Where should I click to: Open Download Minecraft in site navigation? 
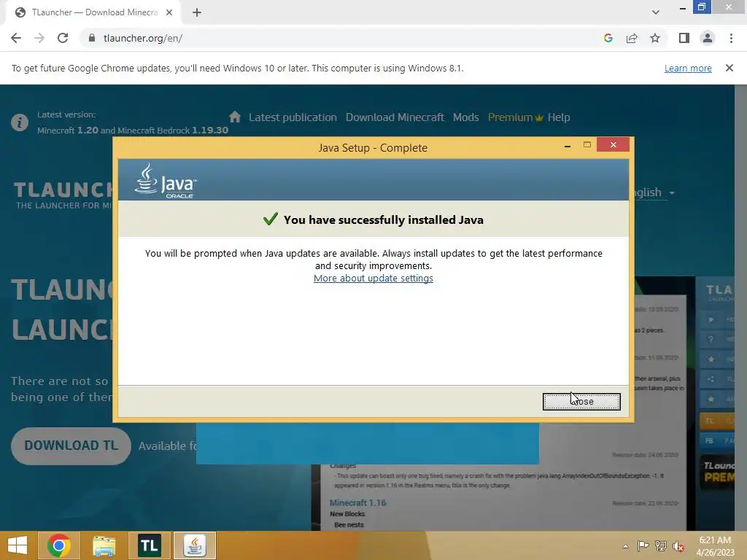(395, 117)
